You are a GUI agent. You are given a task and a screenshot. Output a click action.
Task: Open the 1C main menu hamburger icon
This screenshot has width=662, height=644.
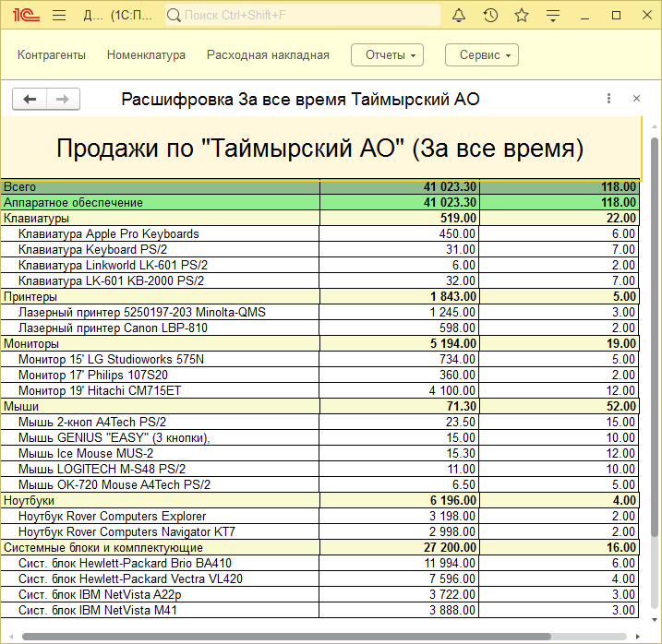click(x=59, y=16)
